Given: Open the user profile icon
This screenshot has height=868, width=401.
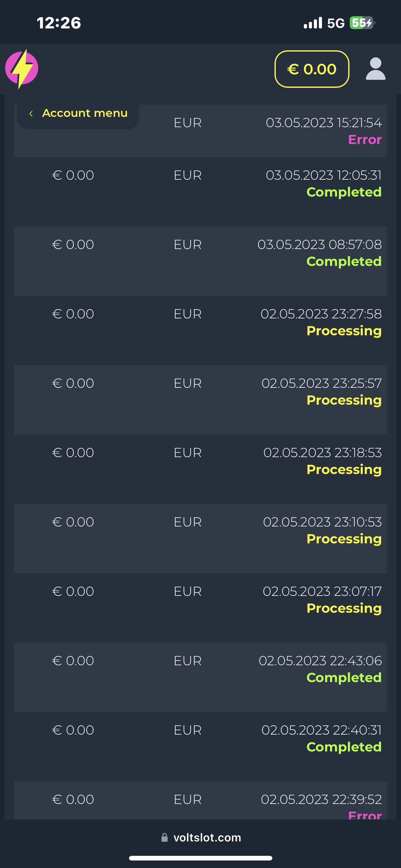Looking at the screenshot, I should 375,69.
